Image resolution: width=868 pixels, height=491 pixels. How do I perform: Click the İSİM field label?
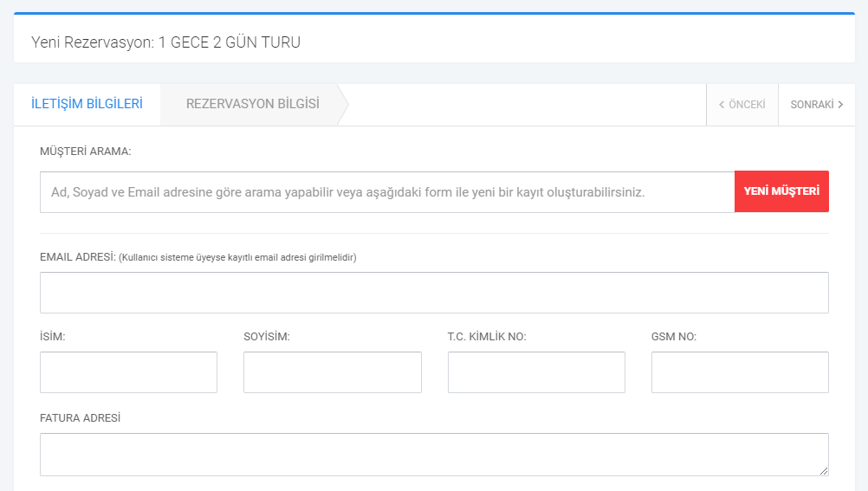[53, 337]
